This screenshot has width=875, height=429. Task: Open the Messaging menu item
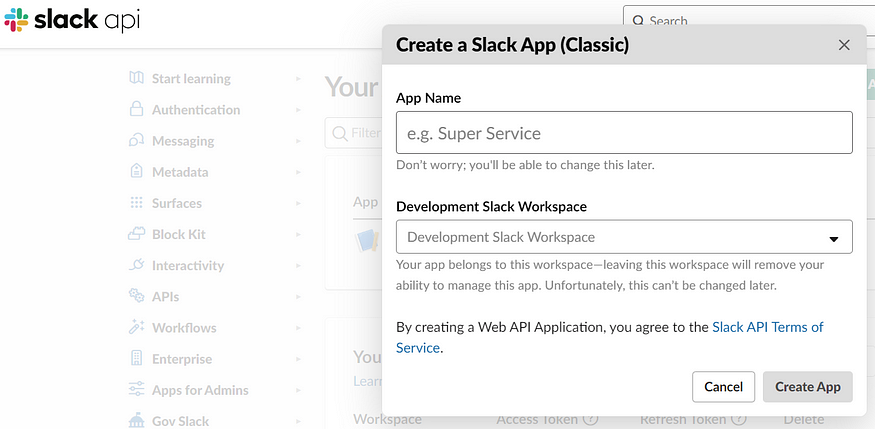click(183, 141)
